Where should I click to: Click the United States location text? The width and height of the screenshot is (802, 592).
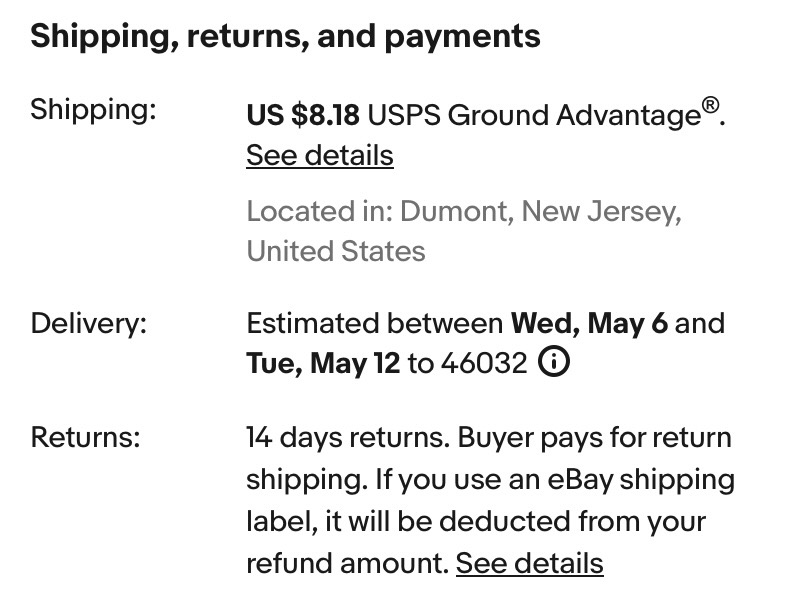(336, 251)
